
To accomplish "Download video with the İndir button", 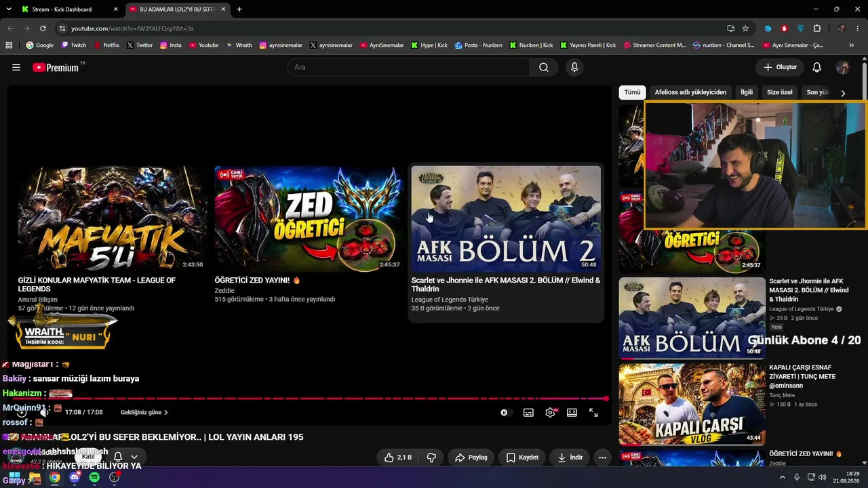I will tap(570, 457).
